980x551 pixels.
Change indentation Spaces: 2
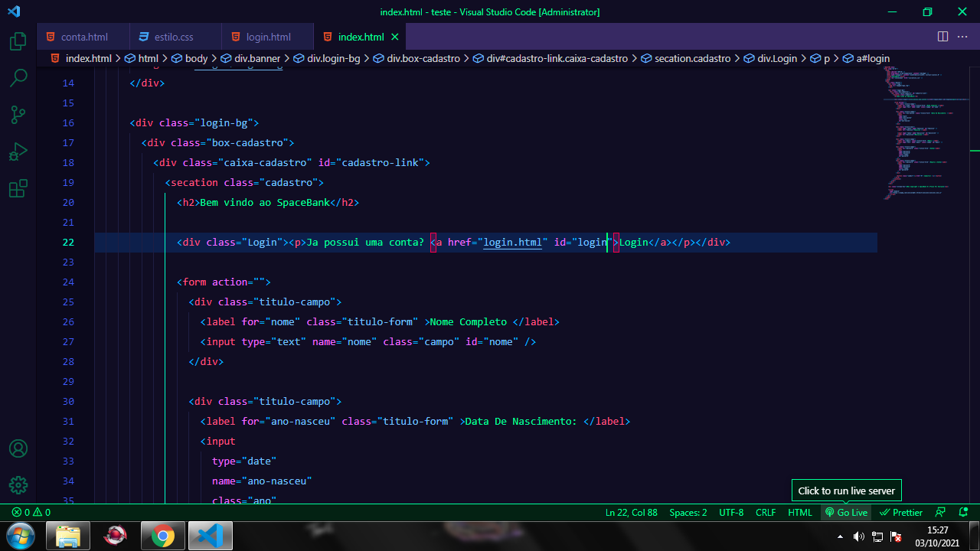click(688, 513)
